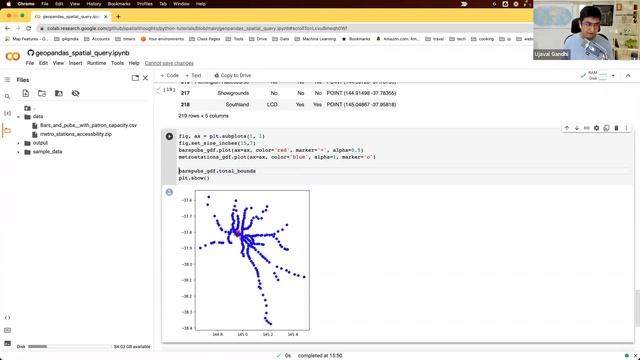This screenshot has width=640, height=360.
Task: Open the File menu in Colab
Action: point(30,63)
